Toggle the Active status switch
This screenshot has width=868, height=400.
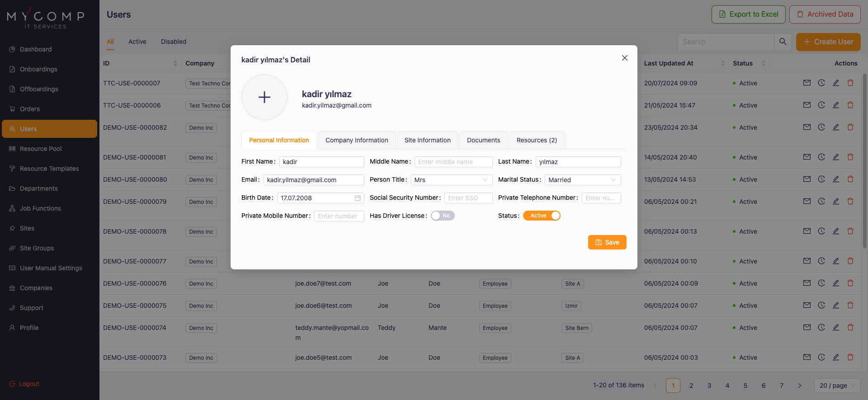542,216
